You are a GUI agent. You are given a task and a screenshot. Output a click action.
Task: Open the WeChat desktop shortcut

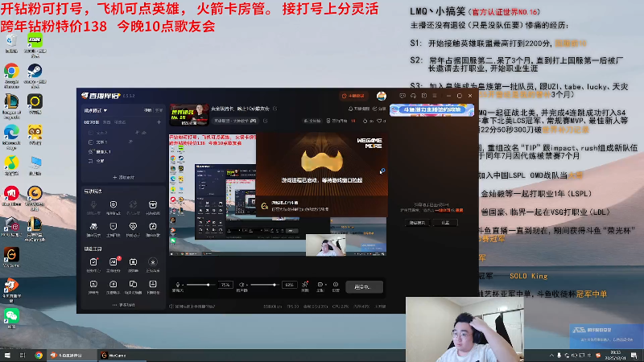pyautogui.click(x=11, y=319)
